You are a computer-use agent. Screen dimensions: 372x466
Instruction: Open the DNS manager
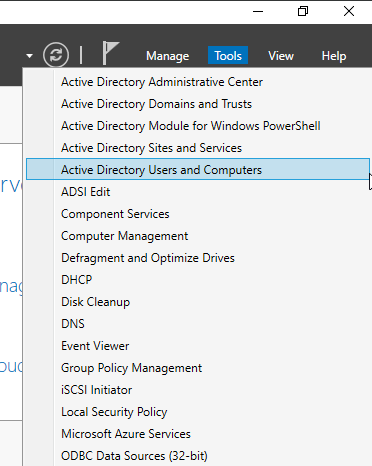[x=73, y=324]
